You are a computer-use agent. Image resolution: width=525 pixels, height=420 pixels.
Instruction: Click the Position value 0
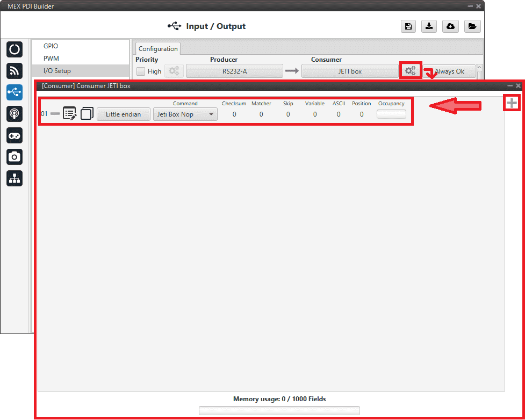(x=362, y=114)
